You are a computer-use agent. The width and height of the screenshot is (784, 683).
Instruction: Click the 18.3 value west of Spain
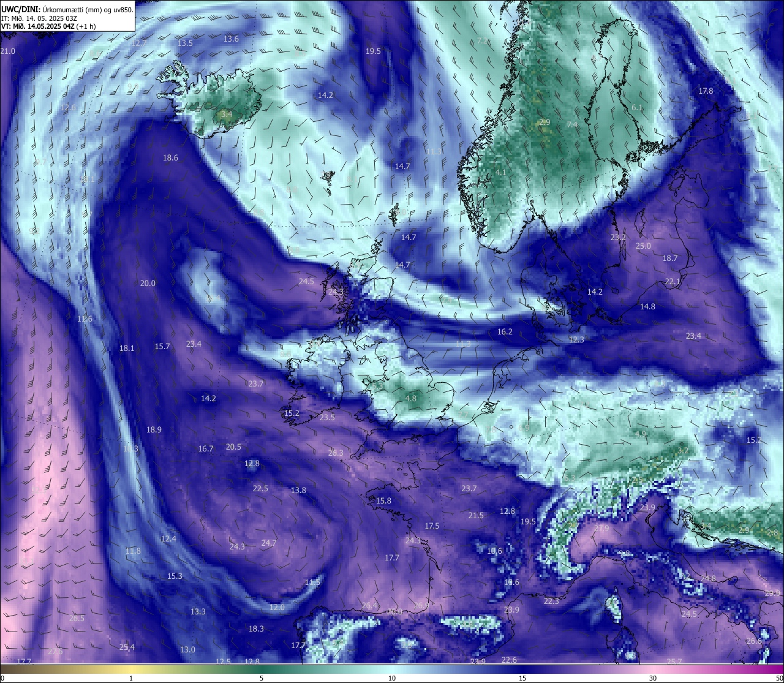[x=256, y=629]
